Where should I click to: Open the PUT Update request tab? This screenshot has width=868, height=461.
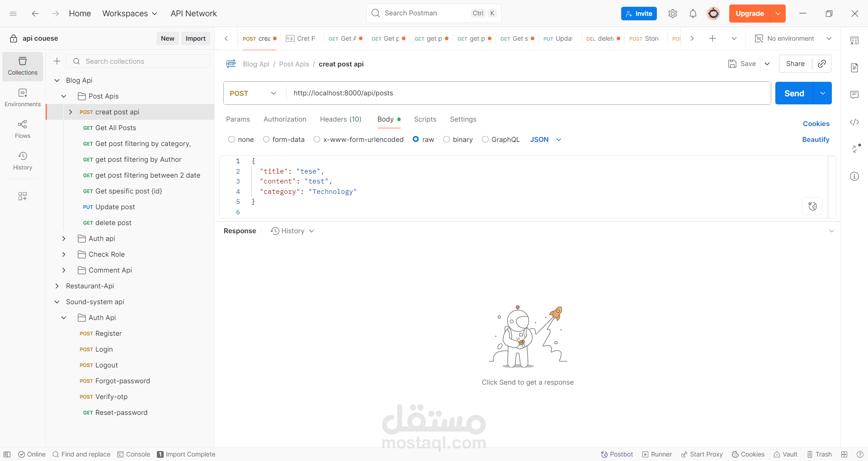558,38
